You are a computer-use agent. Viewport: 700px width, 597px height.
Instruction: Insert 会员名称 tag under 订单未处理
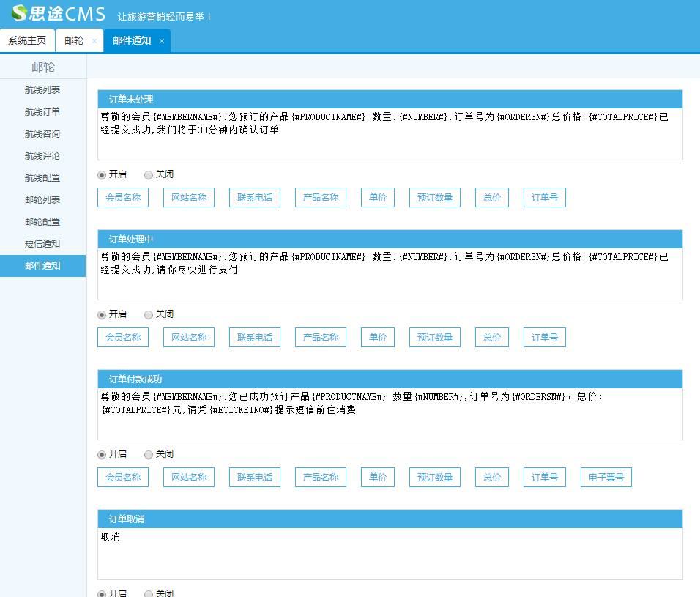(123, 198)
